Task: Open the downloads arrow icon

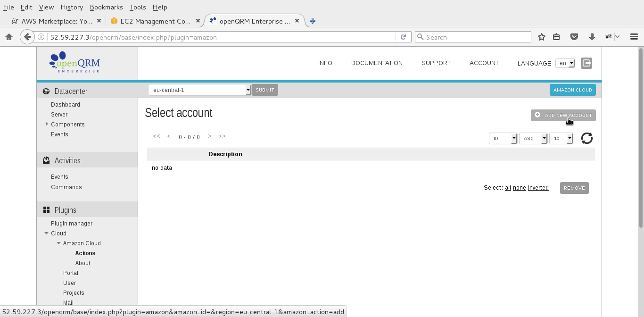Action: tap(592, 37)
